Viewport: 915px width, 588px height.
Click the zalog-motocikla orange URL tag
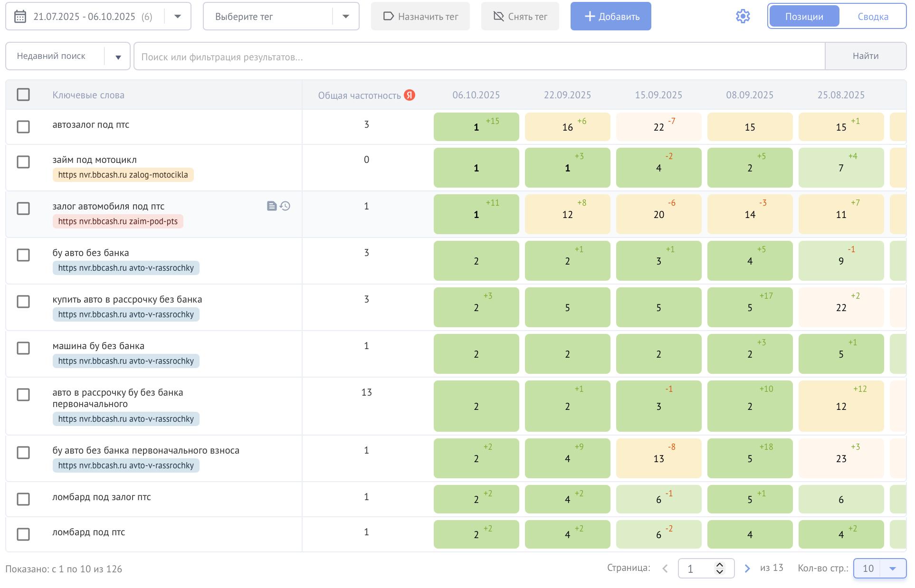tap(123, 175)
